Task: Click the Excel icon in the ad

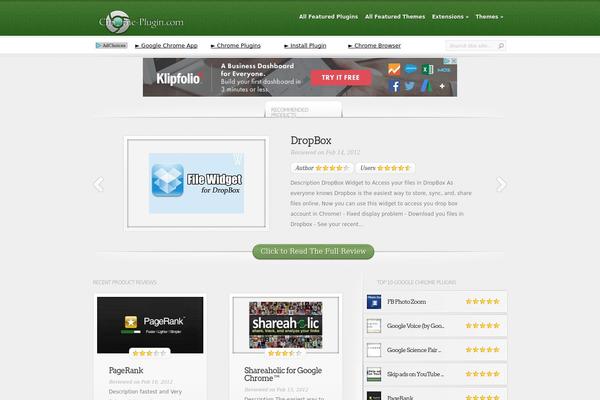Action: coord(427,69)
